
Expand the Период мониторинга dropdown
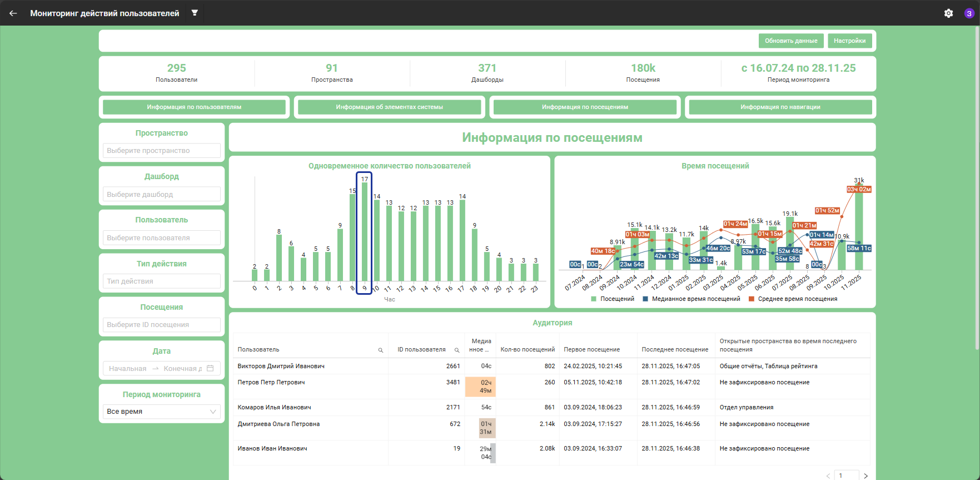(162, 412)
